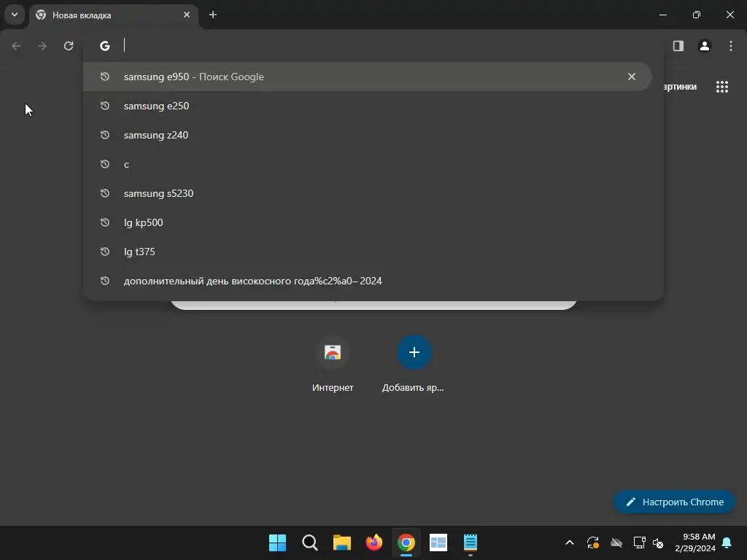
Task: Choose the samsung s5230 suggestion
Action: [368, 193]
